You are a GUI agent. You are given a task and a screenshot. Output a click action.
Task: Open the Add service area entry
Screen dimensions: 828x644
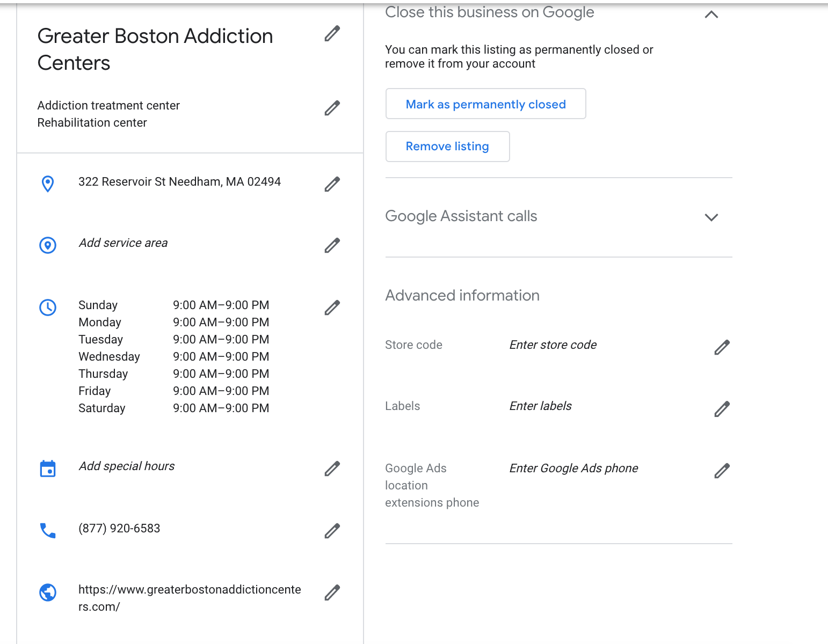tap(124, 243)
